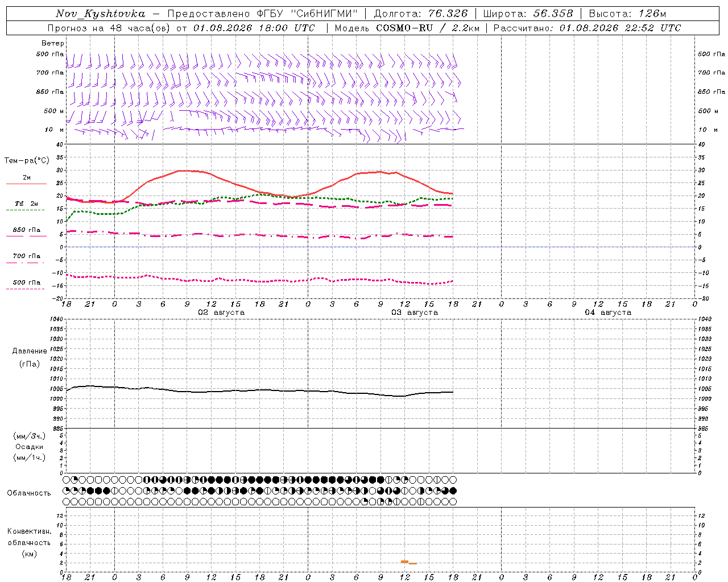Image resolution: width=728 pixels, height=582 pixels.
Task: Click the 04 августа date label
Action: click(608, 313)
